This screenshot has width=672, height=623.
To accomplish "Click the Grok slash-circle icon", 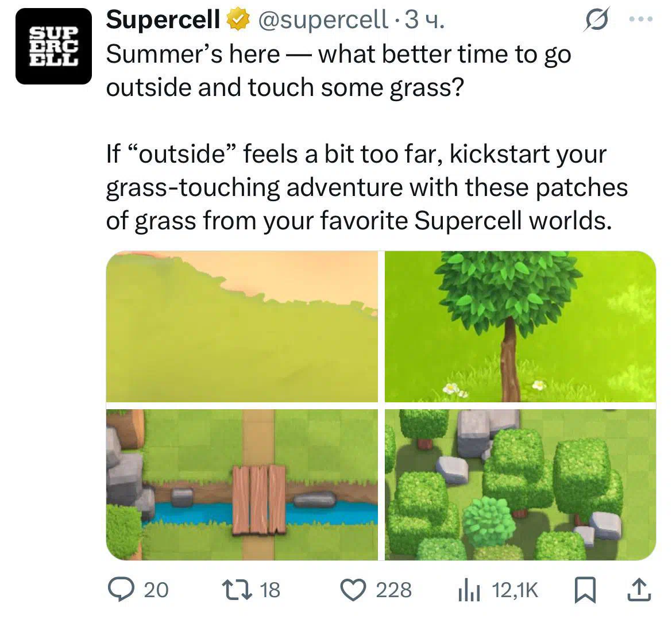I will [x=597, y=20].
